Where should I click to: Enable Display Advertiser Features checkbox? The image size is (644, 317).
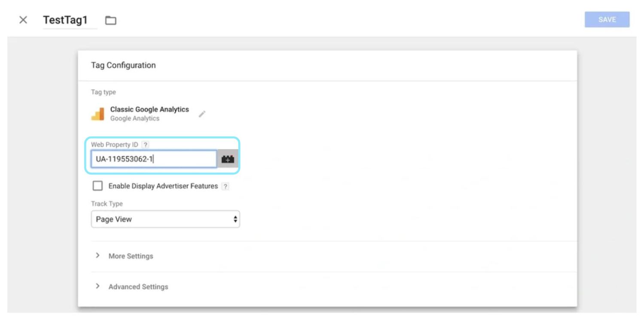[x=98, y=186]
